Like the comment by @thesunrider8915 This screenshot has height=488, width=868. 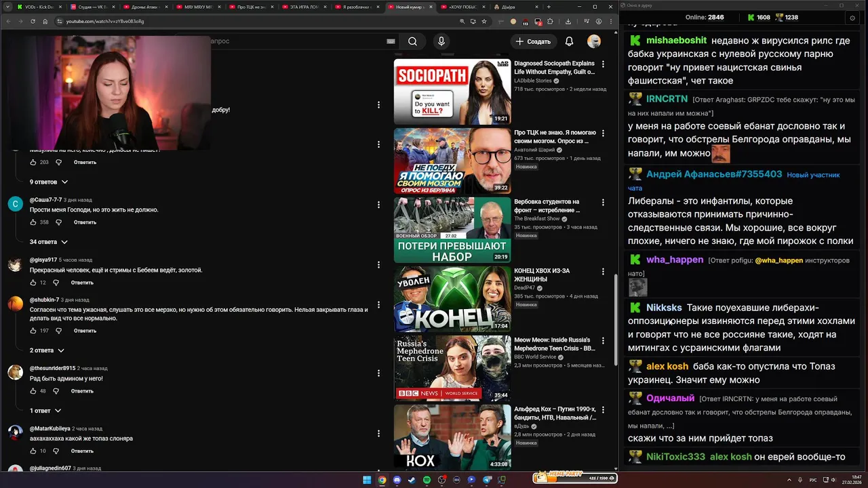33,391
